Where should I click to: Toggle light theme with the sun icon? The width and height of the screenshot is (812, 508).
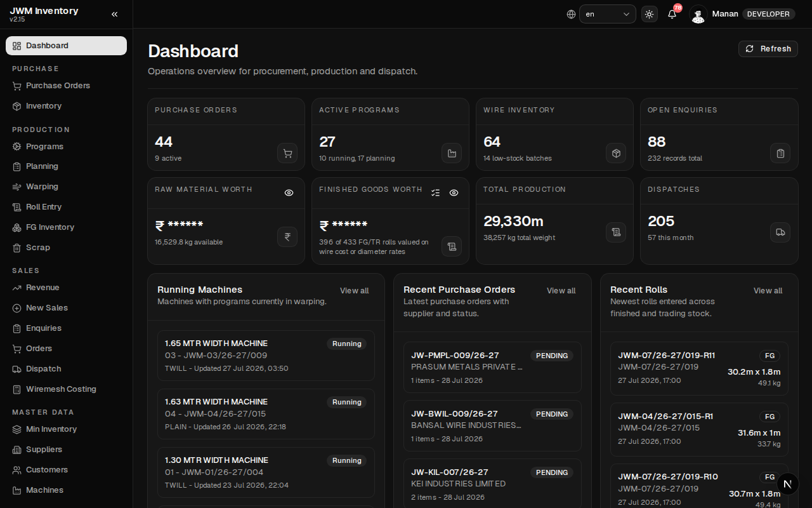point(649,14)
